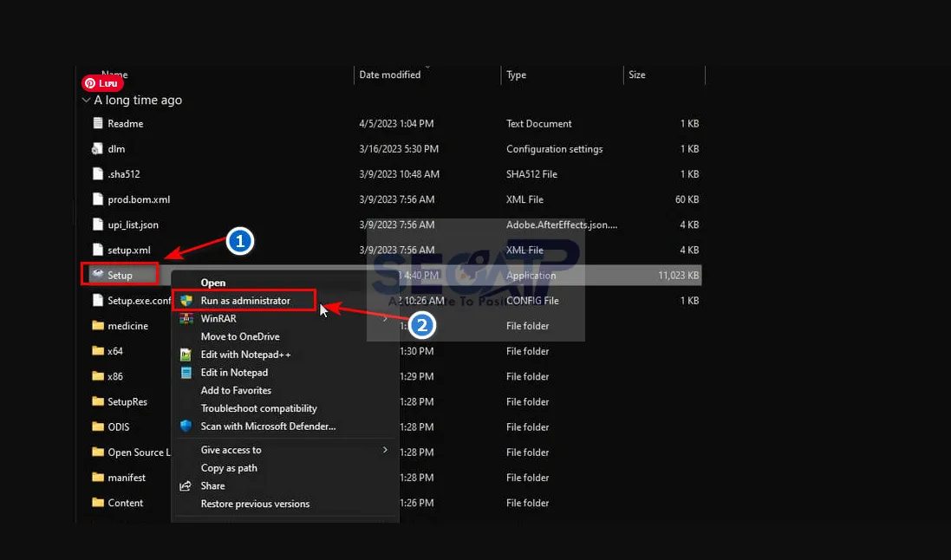Select 'Open' from the context menu
Viewport: 951px width, 560px height.
(x=213, y=282)
